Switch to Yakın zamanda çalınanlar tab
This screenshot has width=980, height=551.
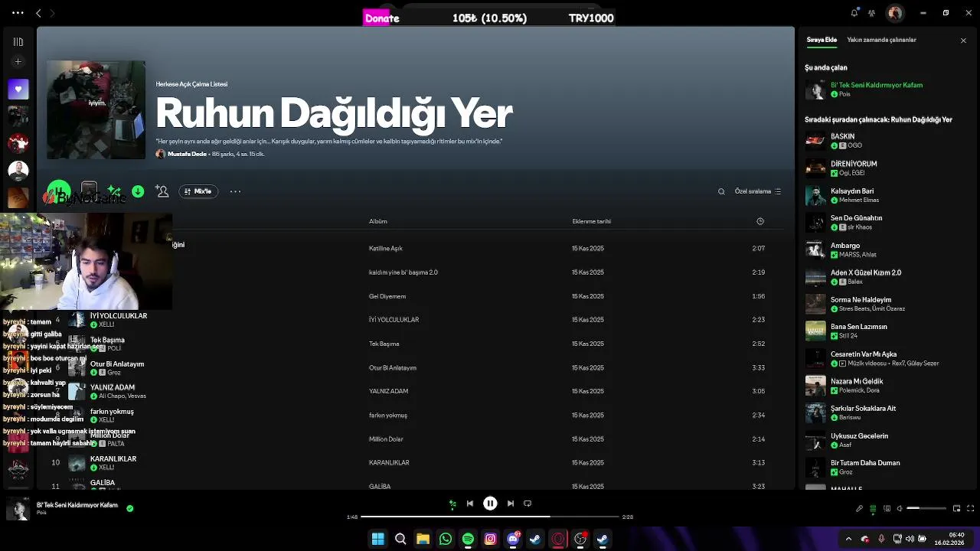click(881, 40)
